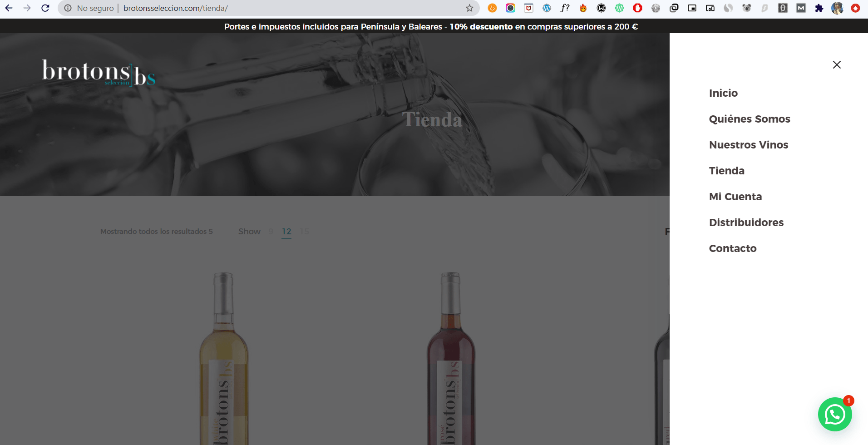
Task: Open Contacto menu entry
Action: pos(733,248)
